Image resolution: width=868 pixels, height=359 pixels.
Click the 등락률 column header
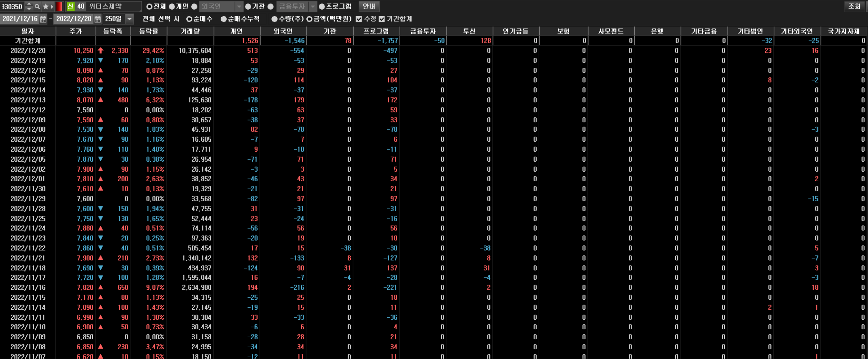(x=149, y=31)
